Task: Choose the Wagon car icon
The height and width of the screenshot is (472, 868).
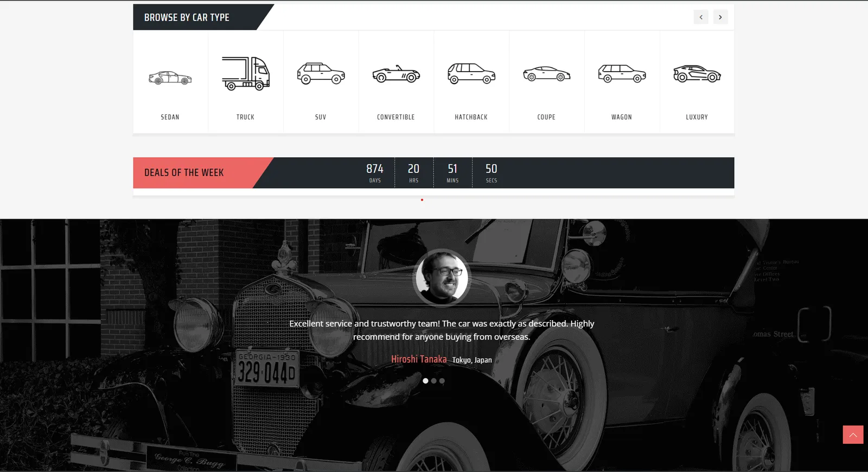Action: (x=622, y=74)
